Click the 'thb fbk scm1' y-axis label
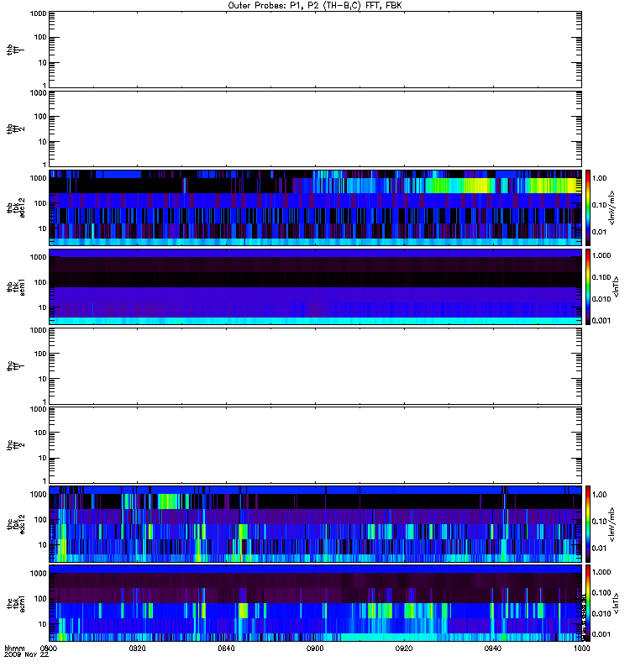Screen dimensions: 630x672 (15, 287)
